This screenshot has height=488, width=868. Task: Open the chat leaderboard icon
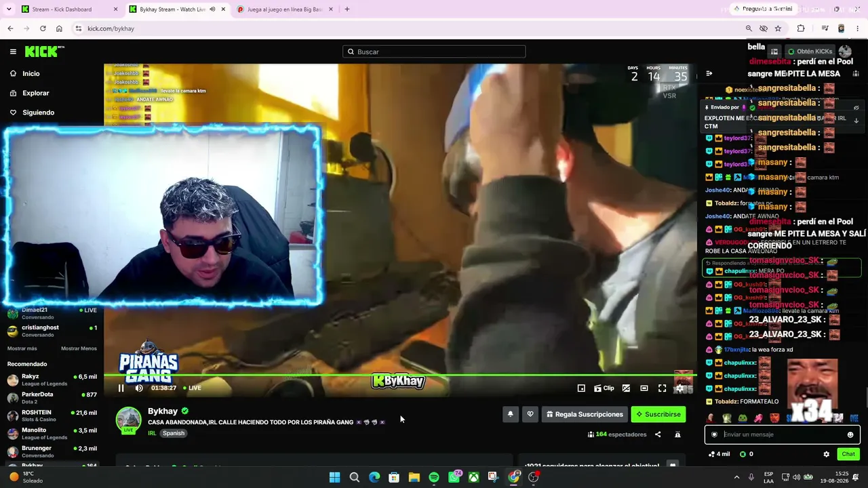[856, 73]
